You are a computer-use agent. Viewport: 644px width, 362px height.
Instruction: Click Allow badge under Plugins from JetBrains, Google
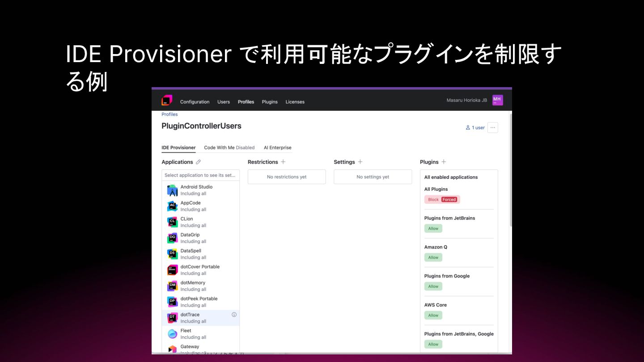point(433,344)
